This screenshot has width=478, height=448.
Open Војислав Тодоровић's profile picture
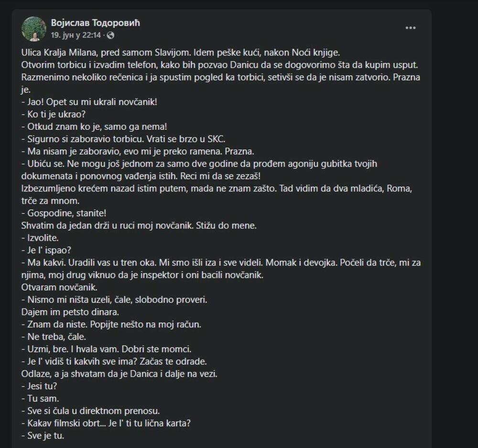(34, 29)
